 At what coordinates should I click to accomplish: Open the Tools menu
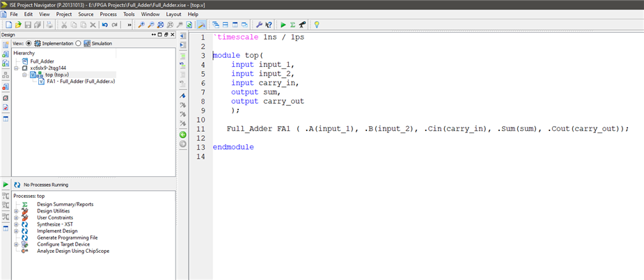(x=129, y=14)
